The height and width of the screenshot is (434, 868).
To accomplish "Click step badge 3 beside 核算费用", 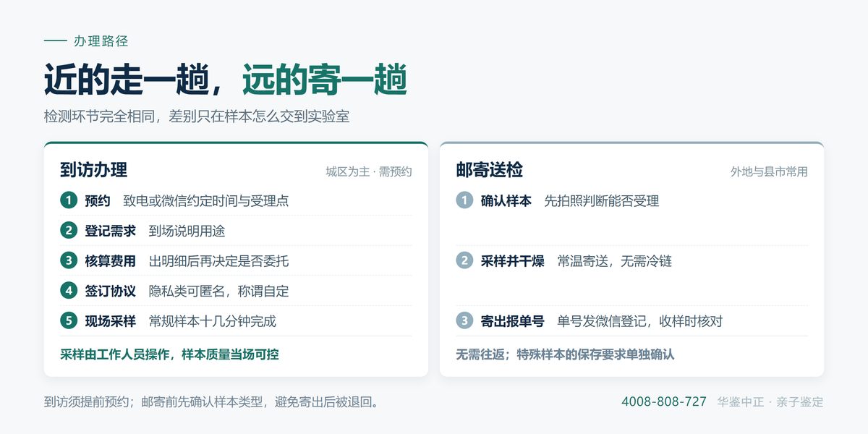I will point(69,260).
